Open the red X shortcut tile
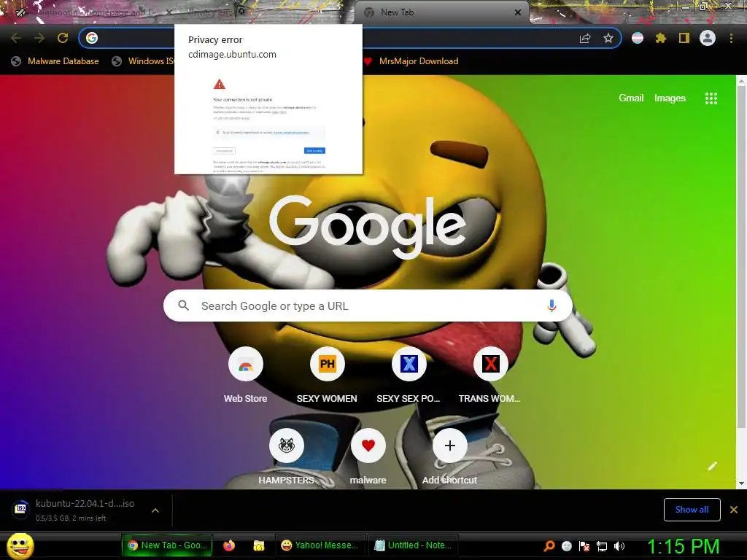 point(491,365)
